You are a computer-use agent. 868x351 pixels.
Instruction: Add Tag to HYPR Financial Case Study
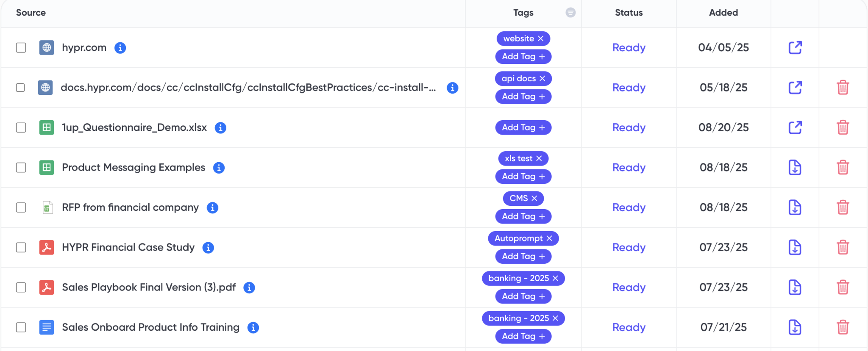[x=523, y=256]
